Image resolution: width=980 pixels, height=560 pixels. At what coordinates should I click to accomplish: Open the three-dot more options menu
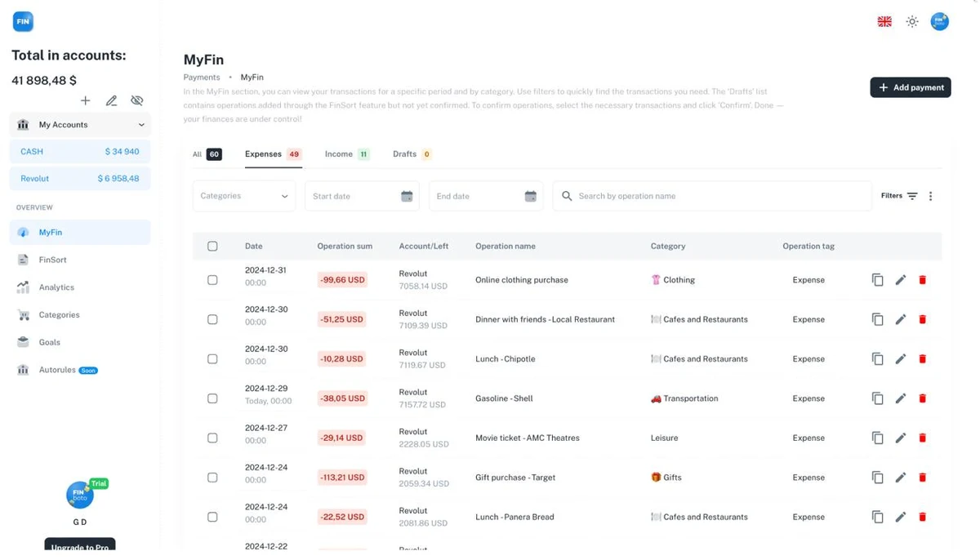(x=930, y=196)
